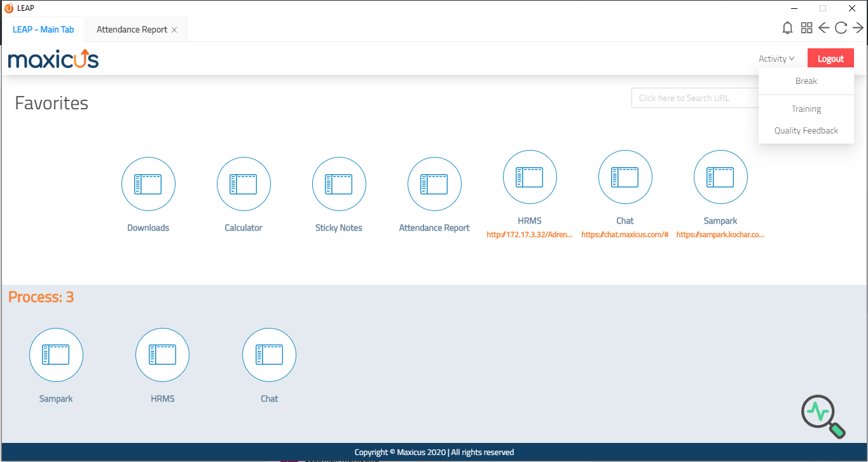
Task: Click the magnifier diagnostics icon
Action: click(824, 417)
